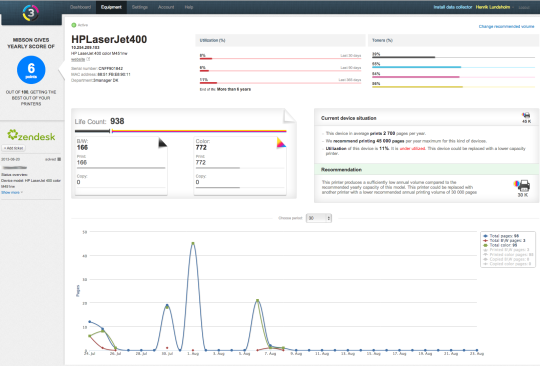The image size is (540, 366).
Task: Click the green Active status icon
Action: 74,25
